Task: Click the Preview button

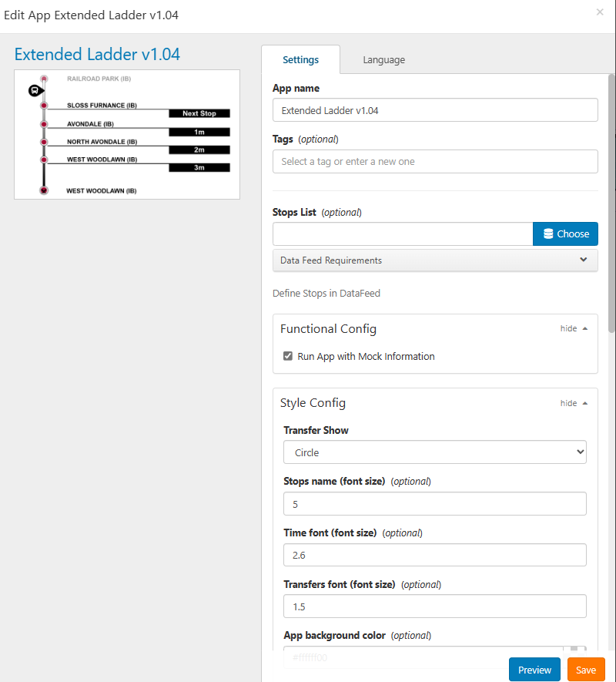Action: [534, 670]
